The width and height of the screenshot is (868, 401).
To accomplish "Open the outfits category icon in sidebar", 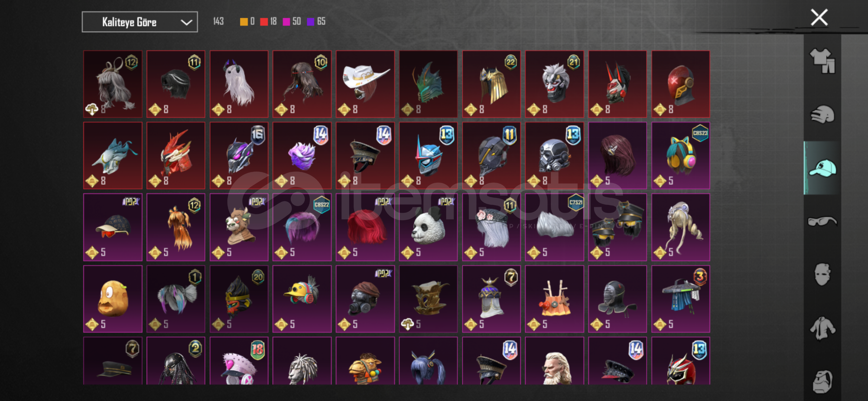I will click(x=822, y=61).
